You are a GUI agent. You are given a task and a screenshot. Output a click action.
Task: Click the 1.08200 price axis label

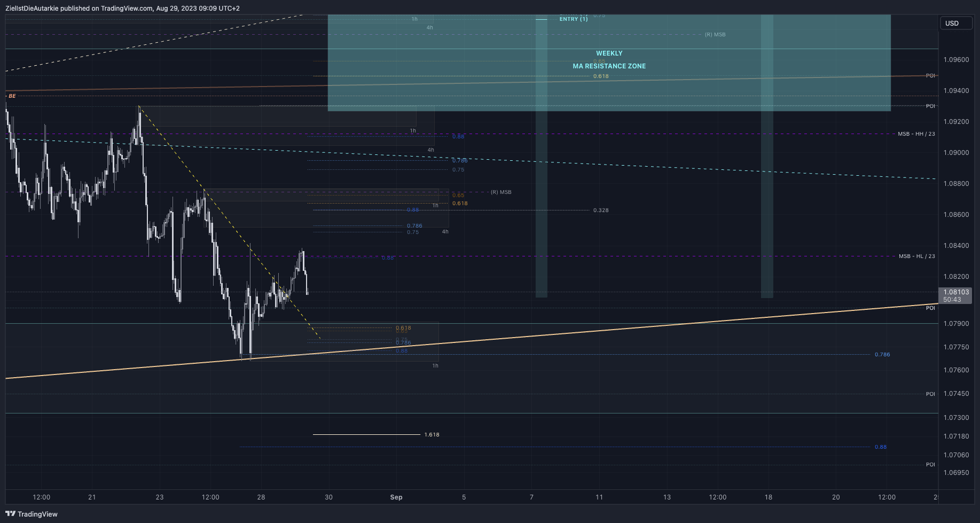point(956,277)
